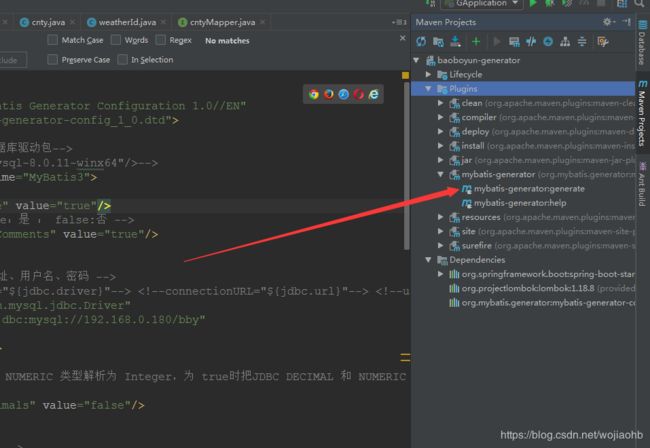Open Database side tool window tab

point(642,42)
